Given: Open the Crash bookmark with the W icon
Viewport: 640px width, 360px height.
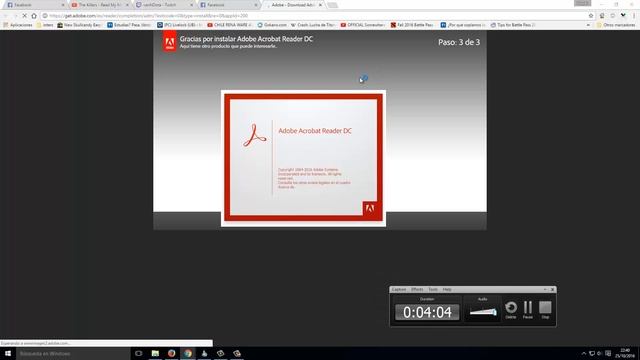Looking at the screenshot, I should click(313, 25).
